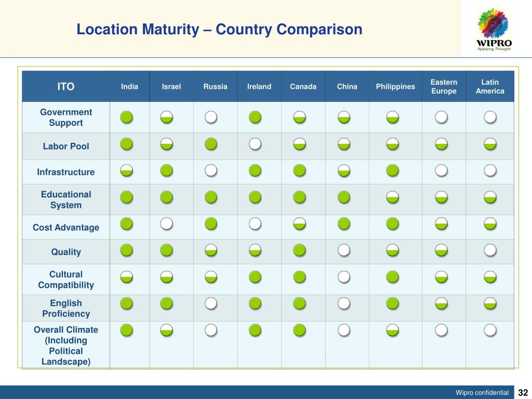Click the Infrastructure row label
The image size is (532, 399).
(x=66, y=172)
